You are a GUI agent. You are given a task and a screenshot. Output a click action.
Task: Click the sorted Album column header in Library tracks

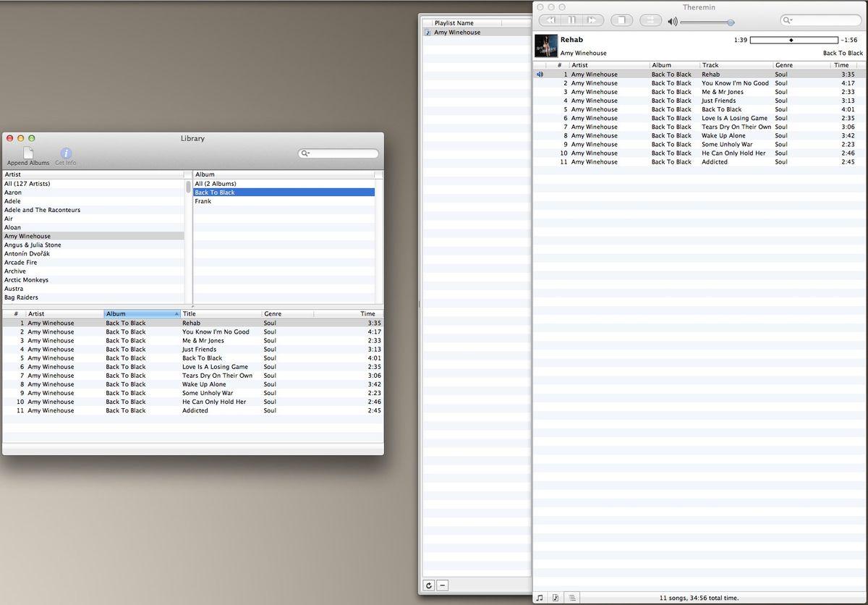142,314
